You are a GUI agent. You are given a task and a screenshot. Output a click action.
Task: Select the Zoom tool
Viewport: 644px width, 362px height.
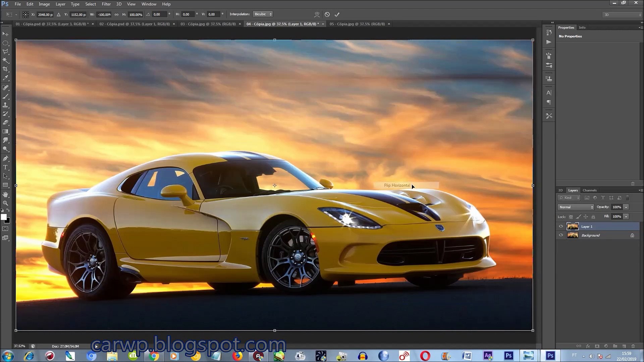pyautogui.click(x=5, y=203)
